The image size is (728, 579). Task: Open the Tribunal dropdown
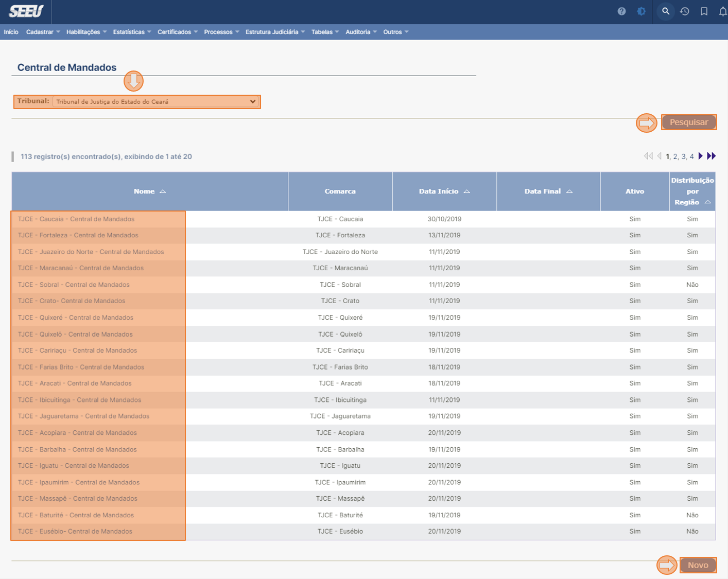tap(156, 101)
